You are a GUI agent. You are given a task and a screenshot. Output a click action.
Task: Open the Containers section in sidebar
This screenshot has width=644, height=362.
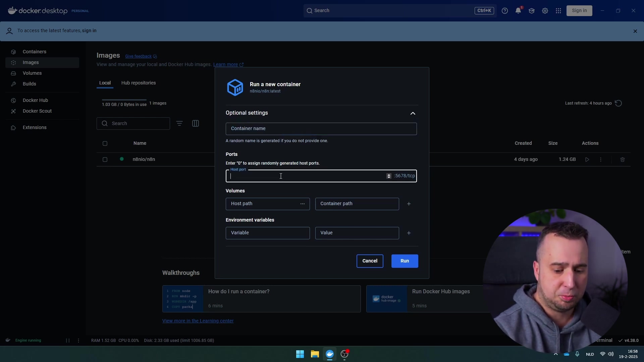point(35,52)
